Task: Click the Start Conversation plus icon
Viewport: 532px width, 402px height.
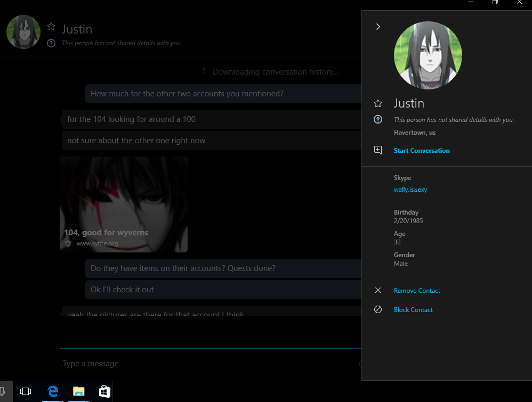Action: click(x=378, y=150)
